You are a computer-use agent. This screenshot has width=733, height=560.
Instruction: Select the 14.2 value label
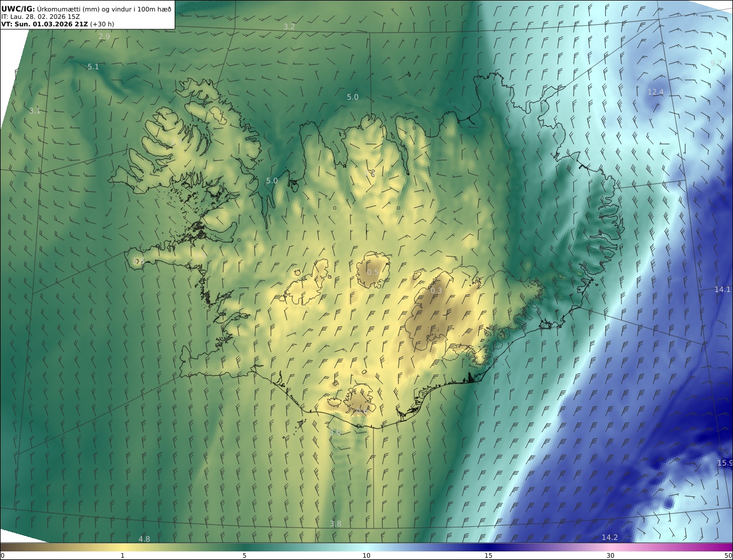click(x=609, y=538)
